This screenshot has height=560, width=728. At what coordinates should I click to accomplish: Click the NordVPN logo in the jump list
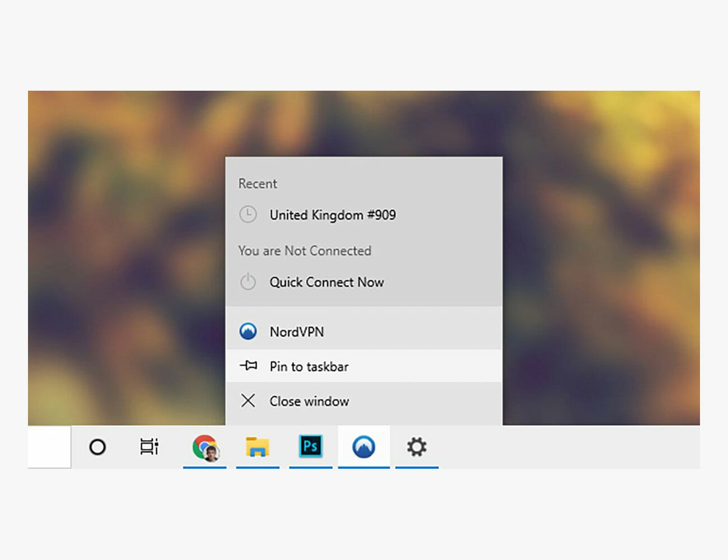point(248,332)
